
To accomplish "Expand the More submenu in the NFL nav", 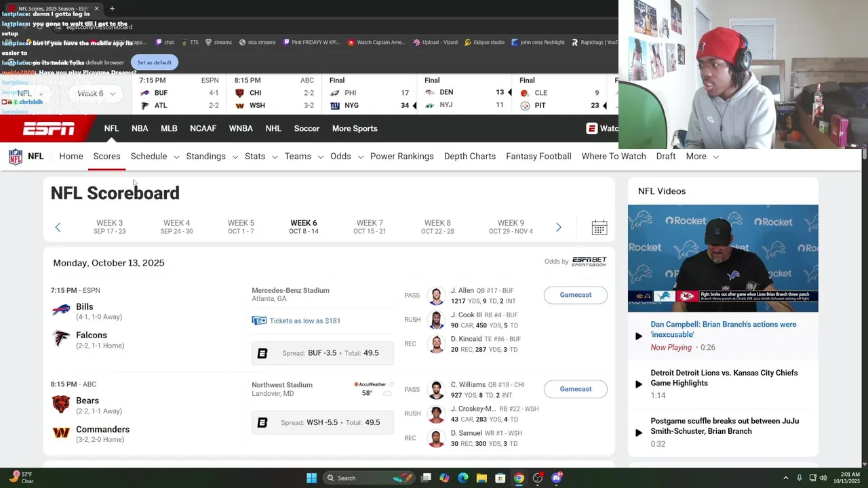I will [x=716, y=157].
